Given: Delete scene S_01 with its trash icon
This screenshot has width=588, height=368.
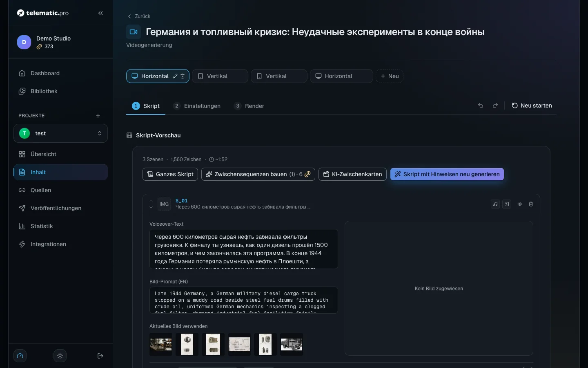Looking at the screenshot, I should (531, 204).
